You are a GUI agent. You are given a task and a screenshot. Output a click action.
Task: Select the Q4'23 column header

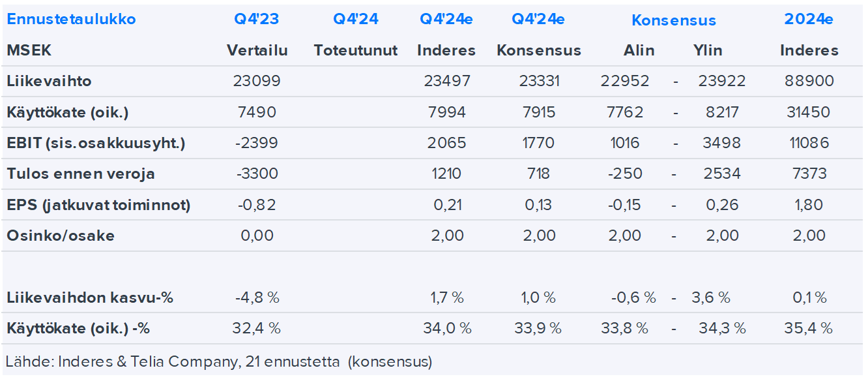pos(256,20)
